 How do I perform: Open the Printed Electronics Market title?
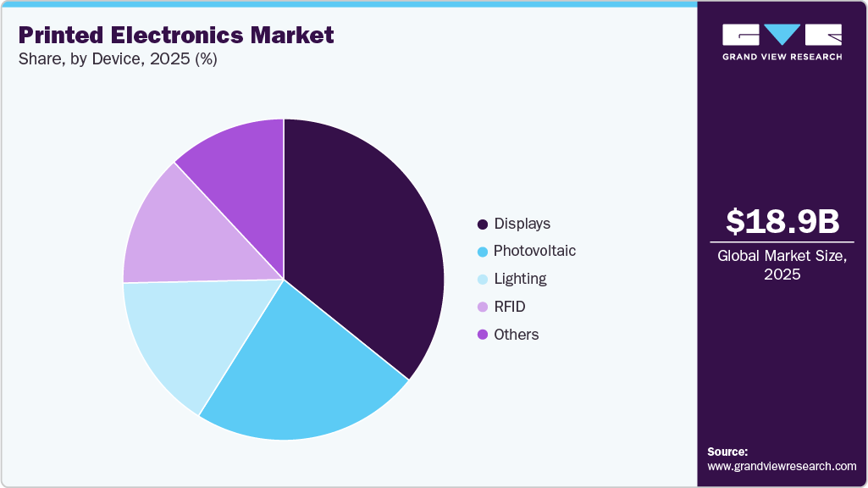174,36
